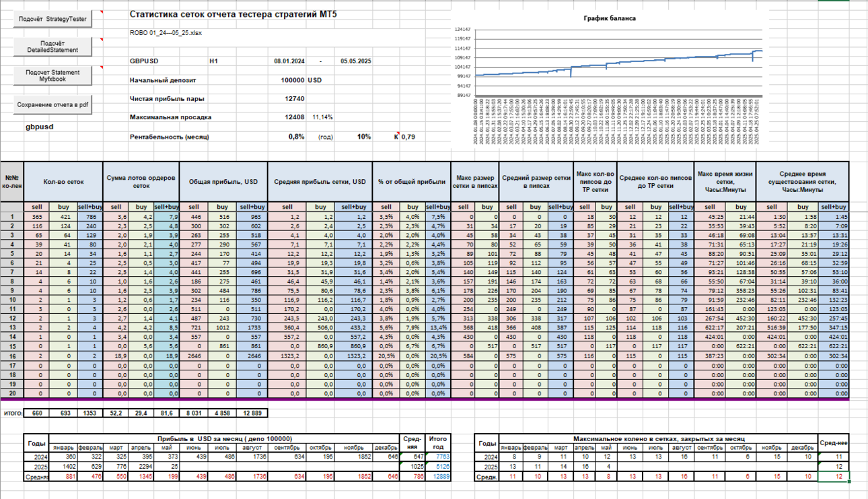This screenshot has width=868, height=499.
Task: Click the net profit value 12740
Action: click(295, 99)
